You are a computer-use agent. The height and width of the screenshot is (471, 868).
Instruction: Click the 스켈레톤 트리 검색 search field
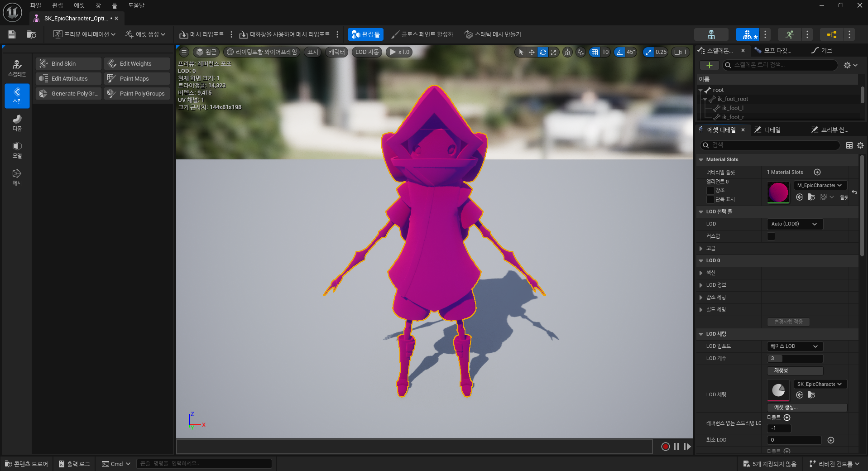[x=780, y=65]
